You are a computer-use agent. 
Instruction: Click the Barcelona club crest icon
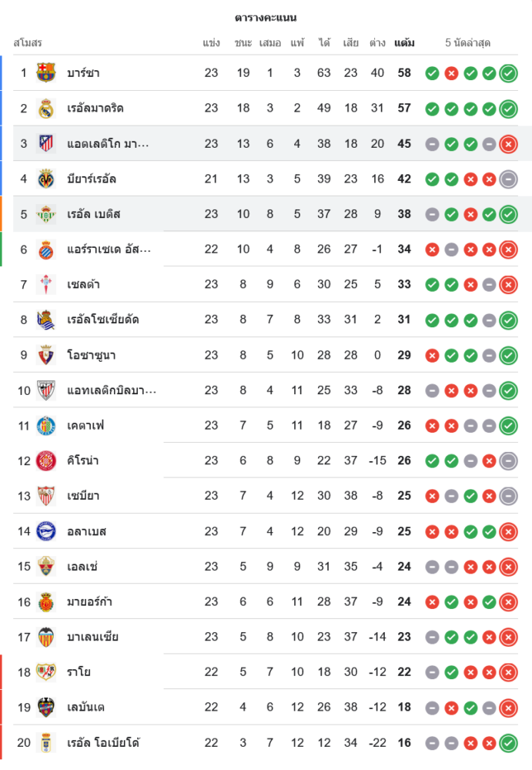click(x=46, y=73)
